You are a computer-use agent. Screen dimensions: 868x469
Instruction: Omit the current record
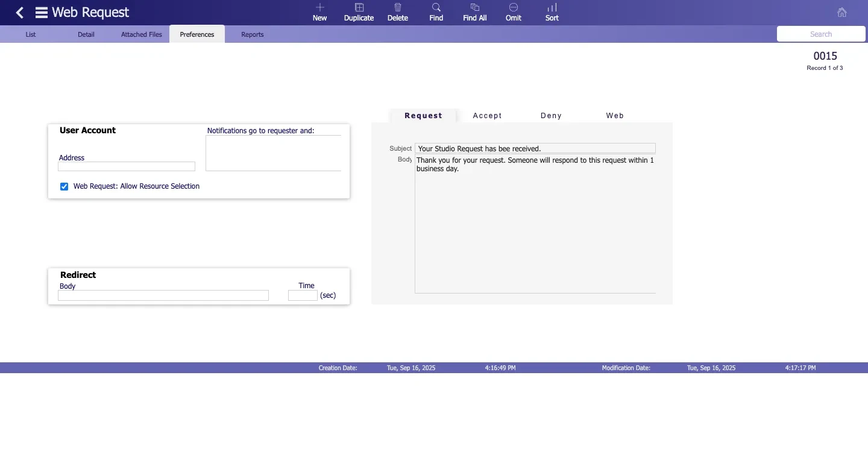[514, 12]
